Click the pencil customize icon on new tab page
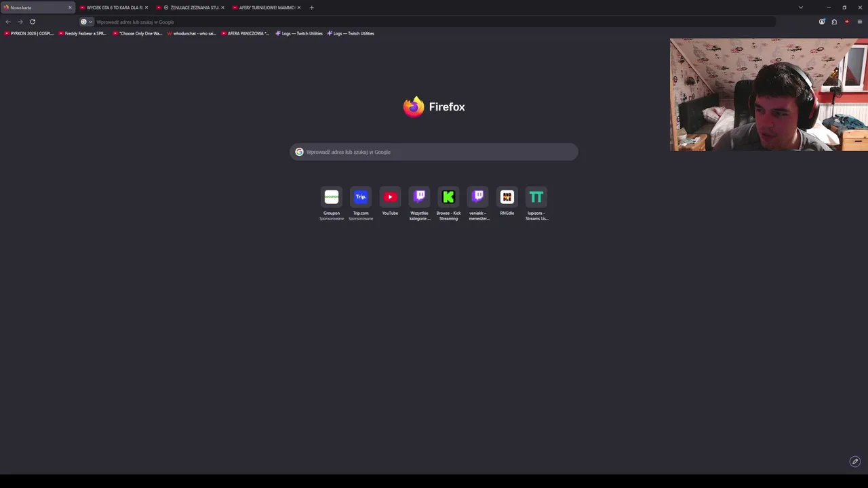The height and width of the screenshot is (488, 868). [855, 462]
